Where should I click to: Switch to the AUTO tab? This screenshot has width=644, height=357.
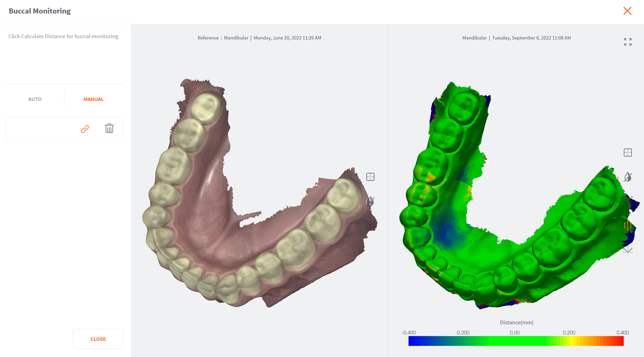(x=35, y=99)
